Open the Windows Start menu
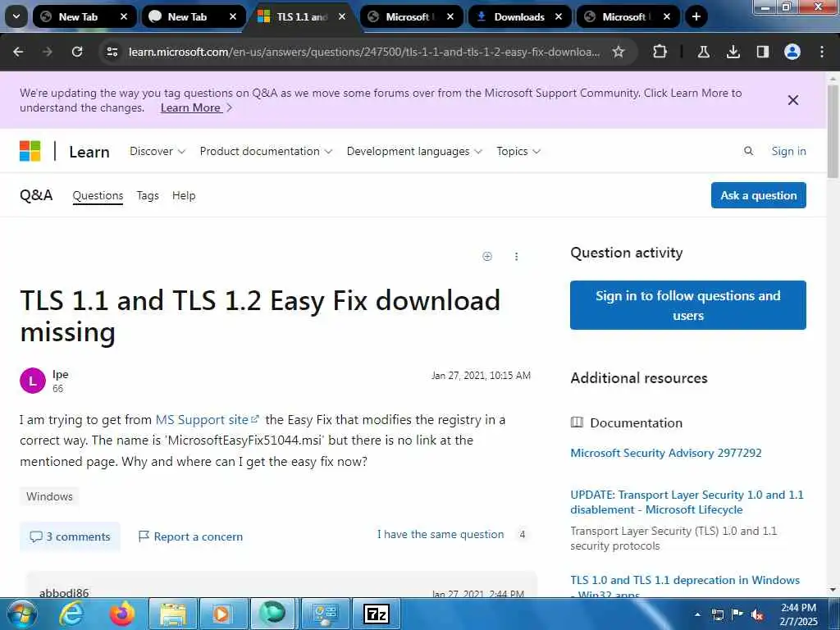The image size is (840, 630). [x=21, y=614]
